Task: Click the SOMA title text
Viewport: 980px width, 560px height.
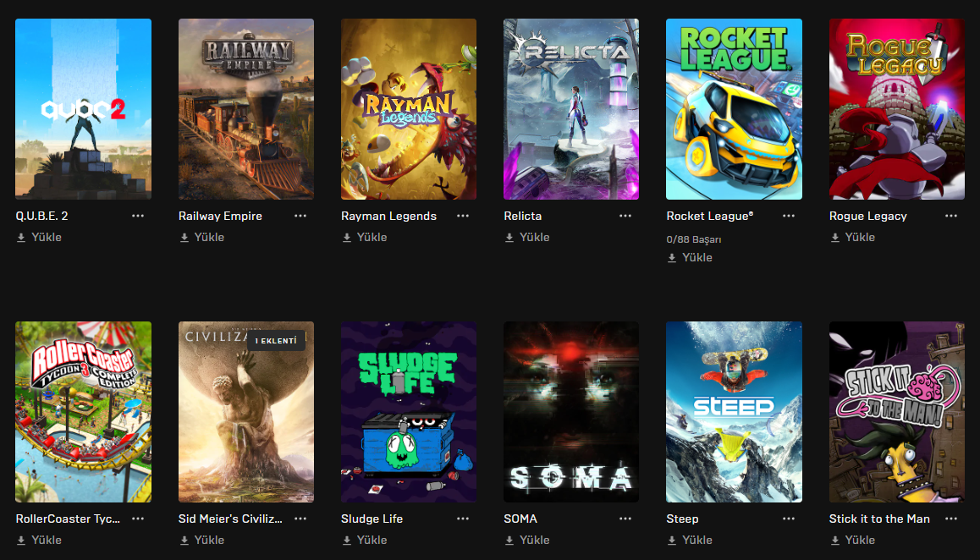Action: [520, 519]
